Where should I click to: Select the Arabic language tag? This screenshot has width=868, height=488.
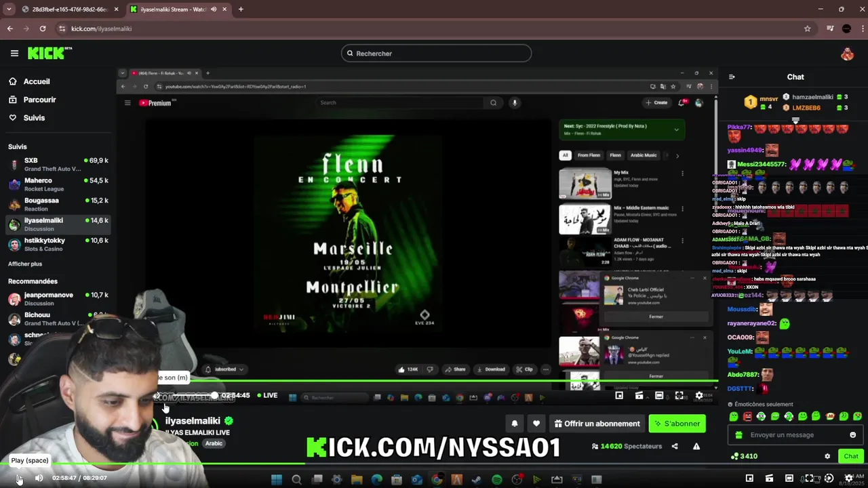click(214, 443)
